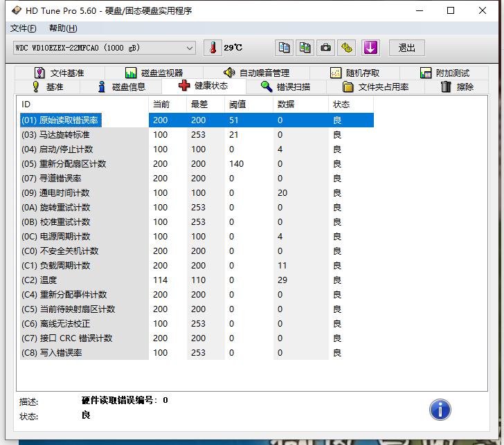
Task: Click the 29℃ temperature reading
Action: [x=233, y=48]
